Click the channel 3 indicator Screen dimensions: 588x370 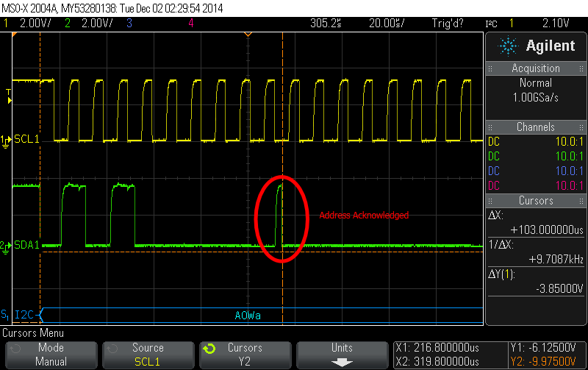129,24
